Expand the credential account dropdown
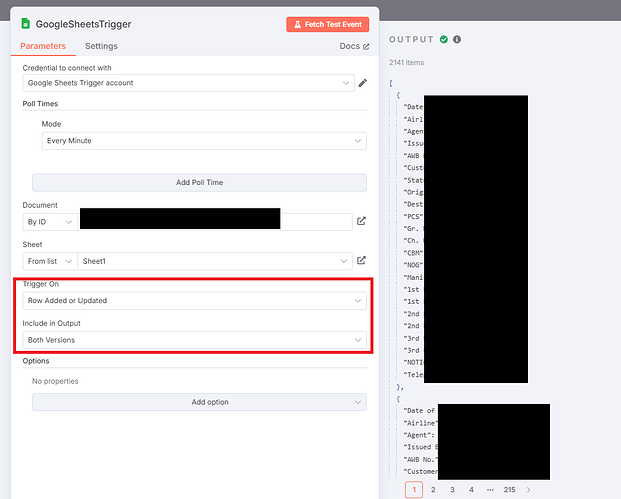This screenshot has width=621, height=499. click(189, 83)
